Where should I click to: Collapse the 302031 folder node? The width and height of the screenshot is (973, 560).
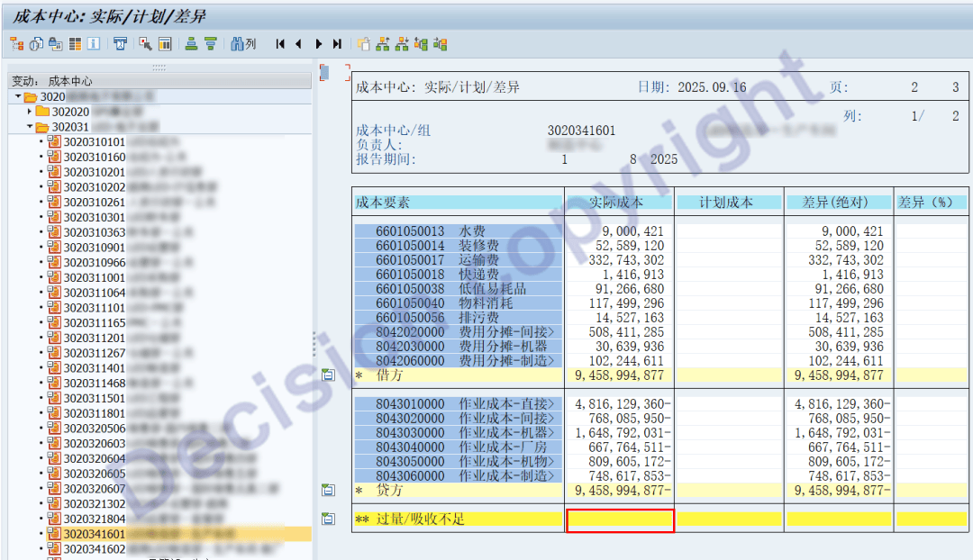[x=30, y=127]
